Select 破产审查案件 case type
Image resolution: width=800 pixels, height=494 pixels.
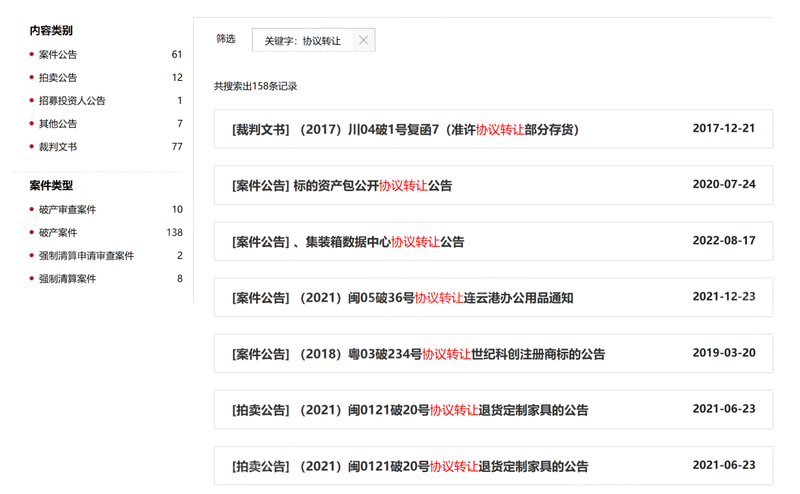68,210
